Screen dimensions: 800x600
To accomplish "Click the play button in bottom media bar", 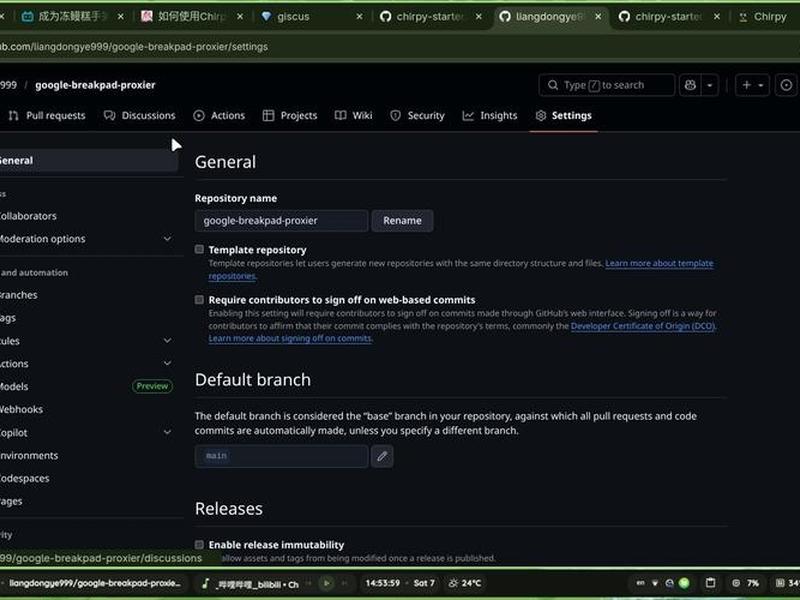I will [x=327, y=583].
